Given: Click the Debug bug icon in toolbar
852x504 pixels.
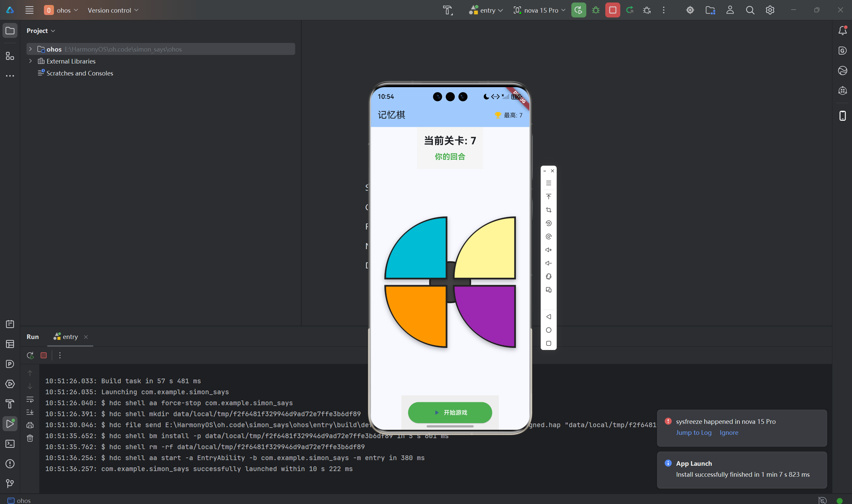Looking at the screenshot, I should (x=595, y=10).
